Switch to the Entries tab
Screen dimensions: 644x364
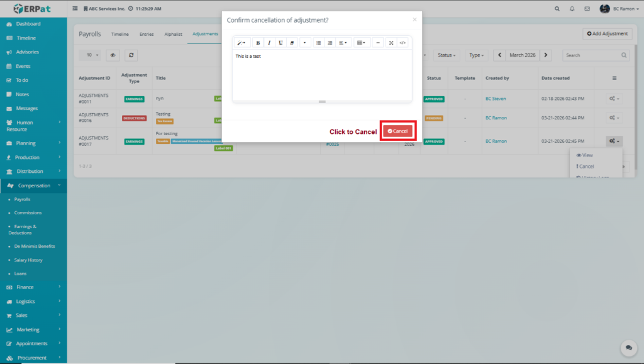point(147,34)
